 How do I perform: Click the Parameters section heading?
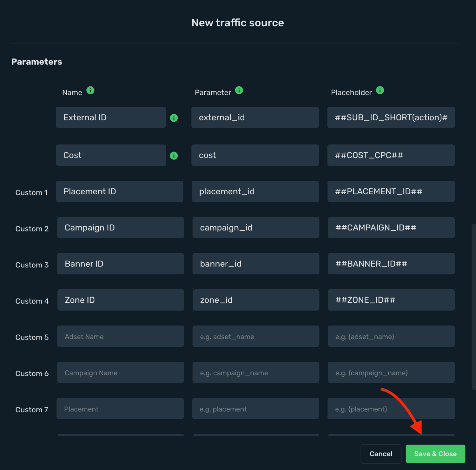[37, 62]
